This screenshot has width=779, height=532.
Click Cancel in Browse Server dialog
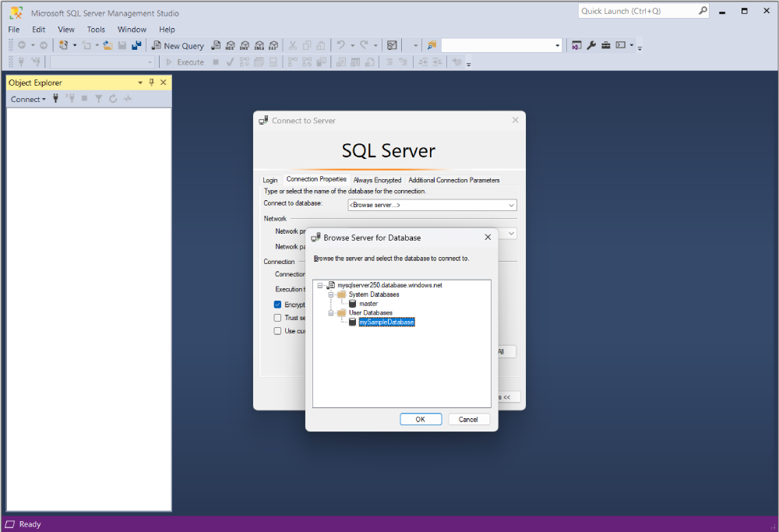point(468,419)
